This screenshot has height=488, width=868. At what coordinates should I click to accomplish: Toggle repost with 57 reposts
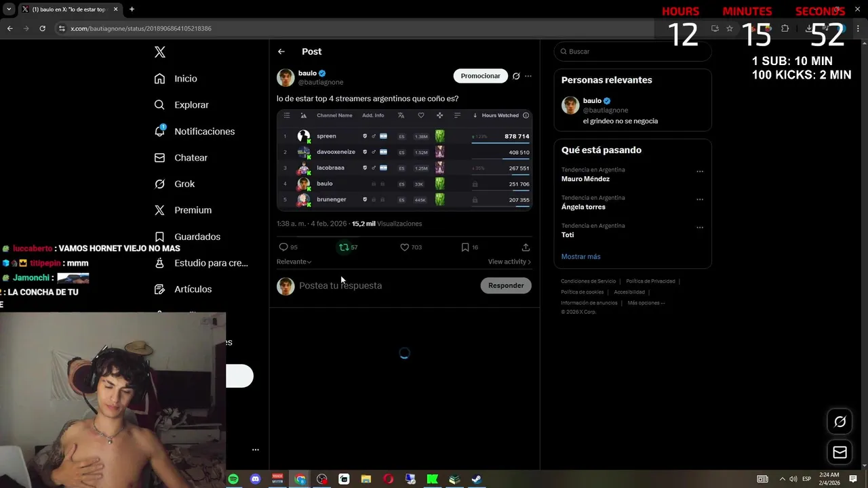pos(348,247)
